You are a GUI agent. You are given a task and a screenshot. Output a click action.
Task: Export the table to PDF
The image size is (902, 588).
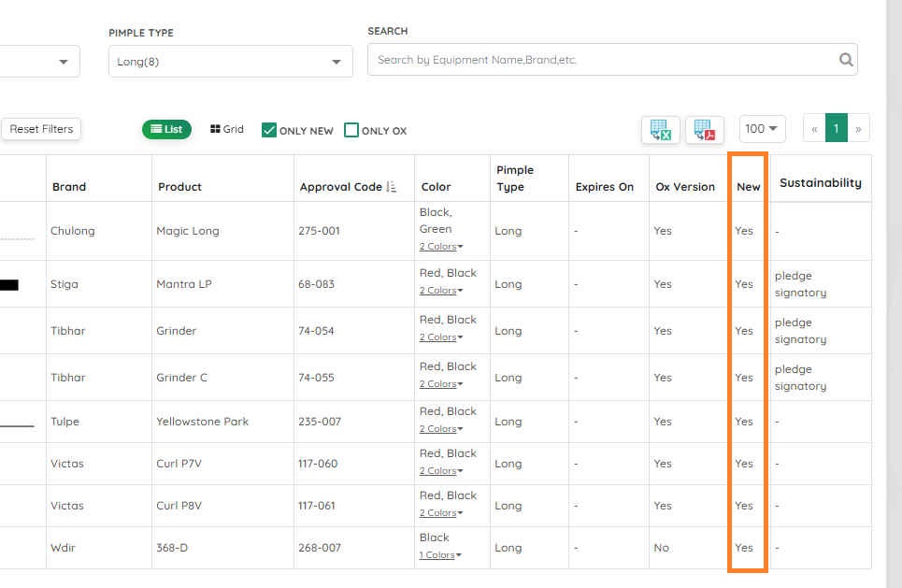tap(705, 129)
